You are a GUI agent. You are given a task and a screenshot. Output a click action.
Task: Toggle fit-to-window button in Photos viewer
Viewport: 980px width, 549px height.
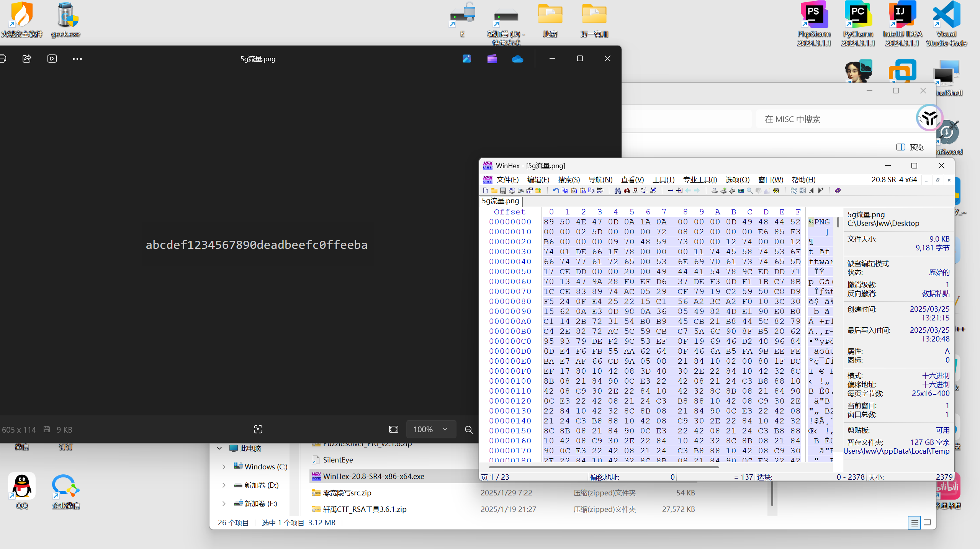coord(394,430)
